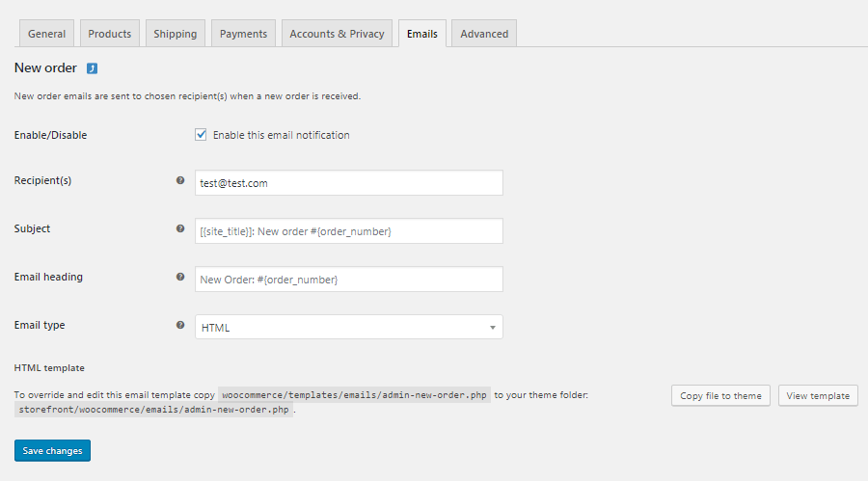The width and height of the screenshot is (868, 481).
Task: Focus the Subject text field
Action: [x=348, y=231]
